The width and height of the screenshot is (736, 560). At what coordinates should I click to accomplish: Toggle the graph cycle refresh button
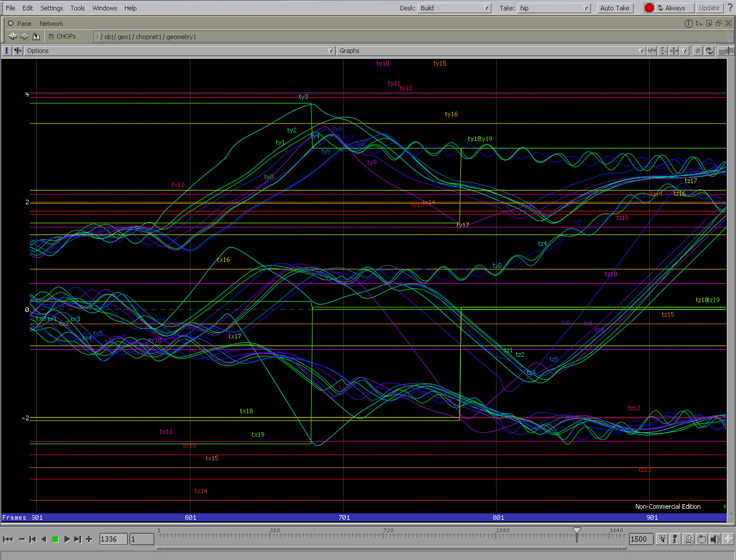point(709,51)
